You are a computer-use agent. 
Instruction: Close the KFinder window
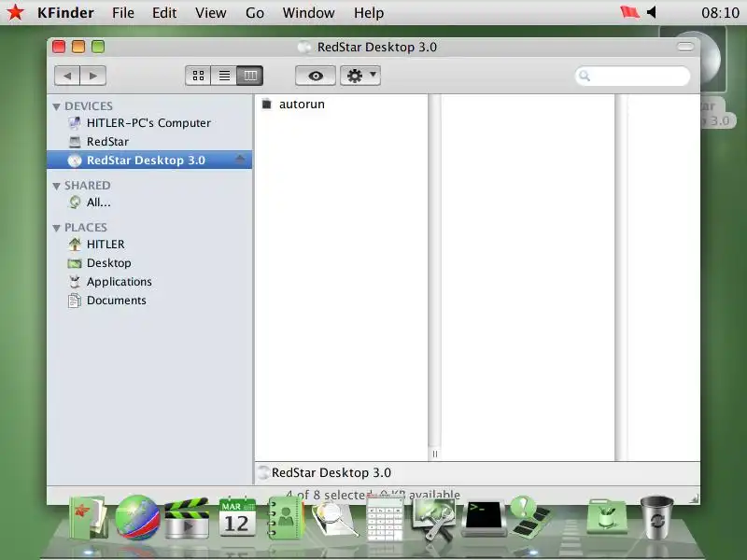59,47
